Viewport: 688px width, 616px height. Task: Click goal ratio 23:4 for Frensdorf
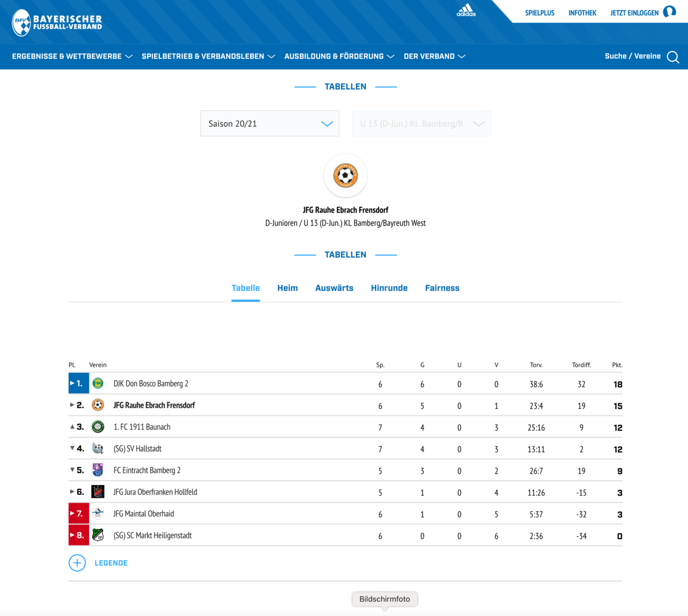[x=536, y=406]
